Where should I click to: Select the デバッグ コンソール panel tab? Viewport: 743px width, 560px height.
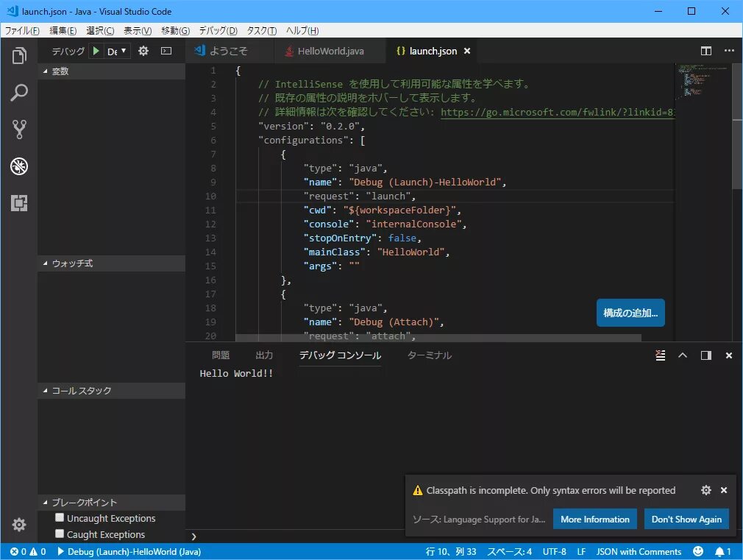point(340,355)
